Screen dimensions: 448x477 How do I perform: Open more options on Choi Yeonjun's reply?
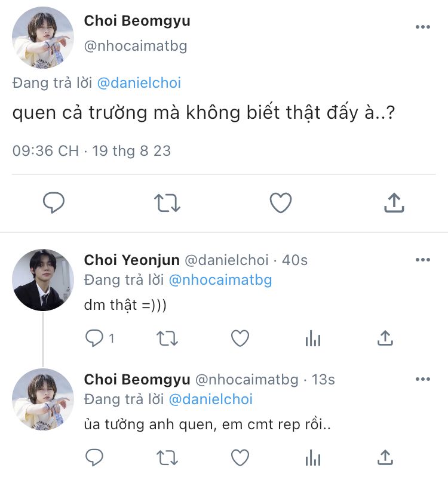pyautogui.click(x=422, y=260)
